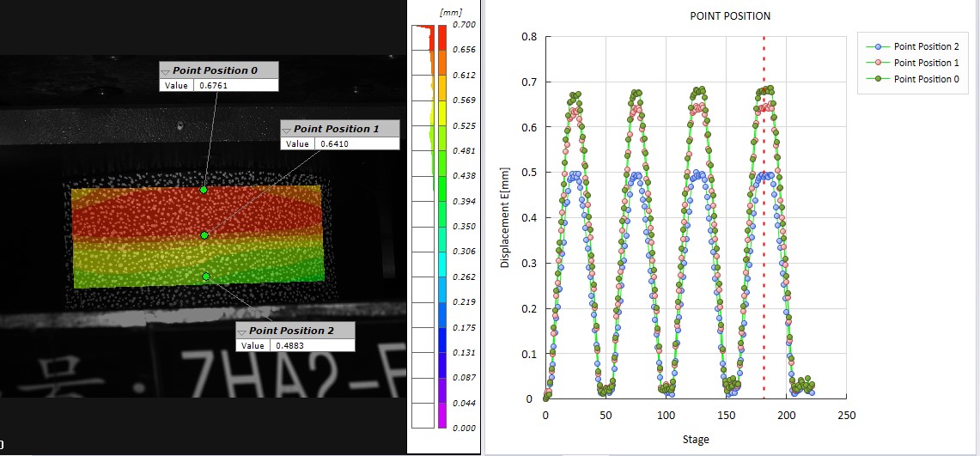Click the 0.700 maximum legend value
This screenshot has height=456, width=980.
[464, 26]
